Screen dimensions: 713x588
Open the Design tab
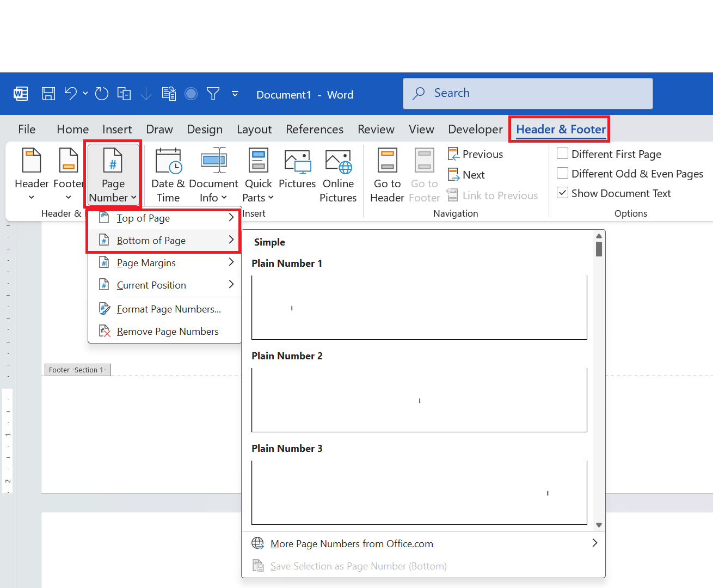[x=205, y=129]
